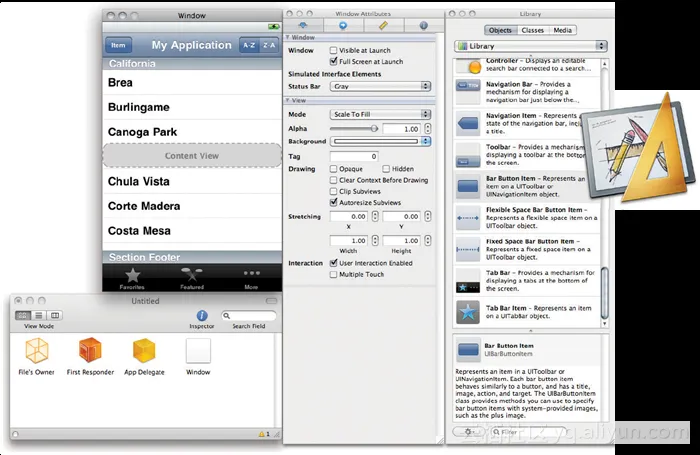Viewport: 700px width, 455px height.
Task: Click the Window object icon
Action: point(198,350)
